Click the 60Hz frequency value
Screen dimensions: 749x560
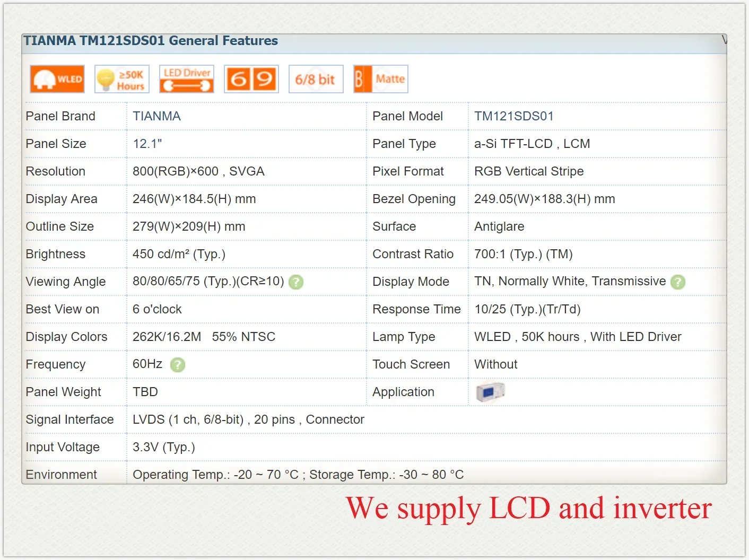pos(147,364)
